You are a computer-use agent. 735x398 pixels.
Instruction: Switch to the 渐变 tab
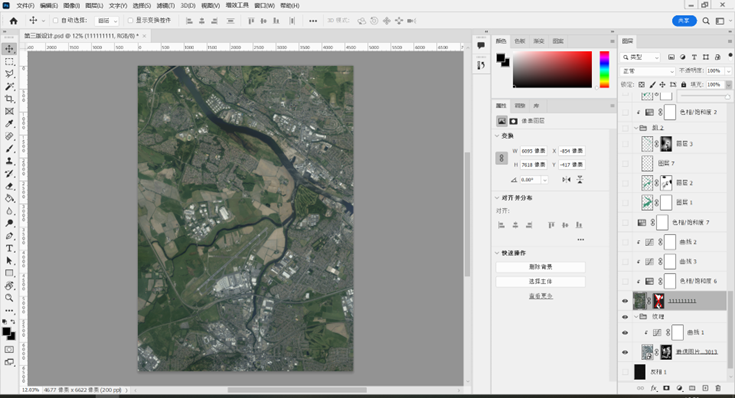(539, 41)
